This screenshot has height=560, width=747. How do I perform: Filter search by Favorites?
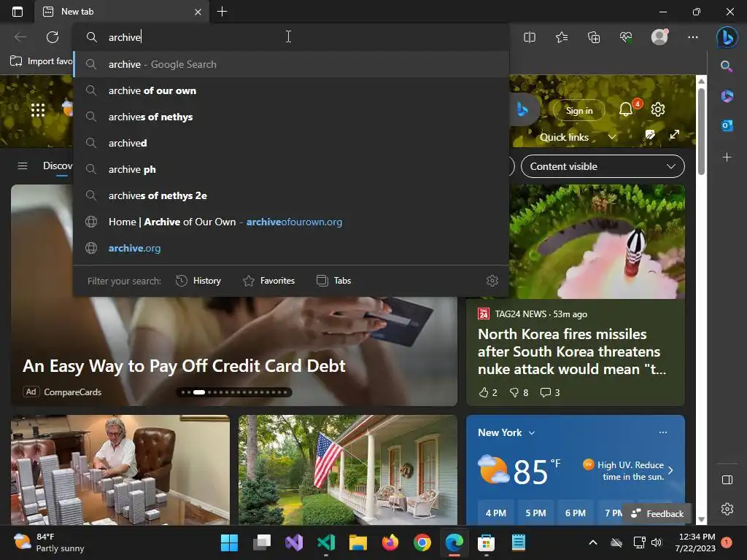[268, 281]
